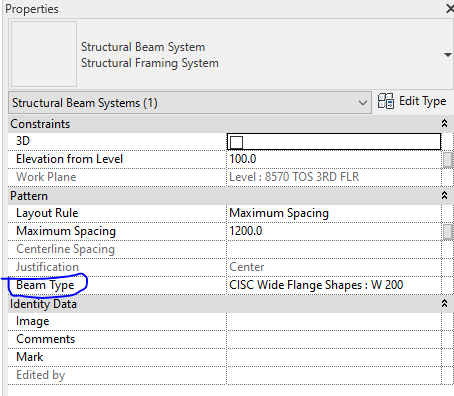This screenshot has height=396, width=454.
Task: Click the Structural Framing System type name
Action: 150,63
